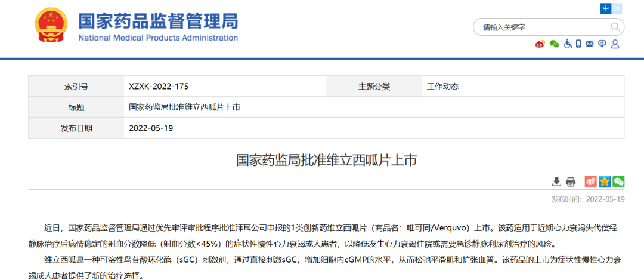
Task: Open the Weibo icon in the header
Action: click(540, 44)
